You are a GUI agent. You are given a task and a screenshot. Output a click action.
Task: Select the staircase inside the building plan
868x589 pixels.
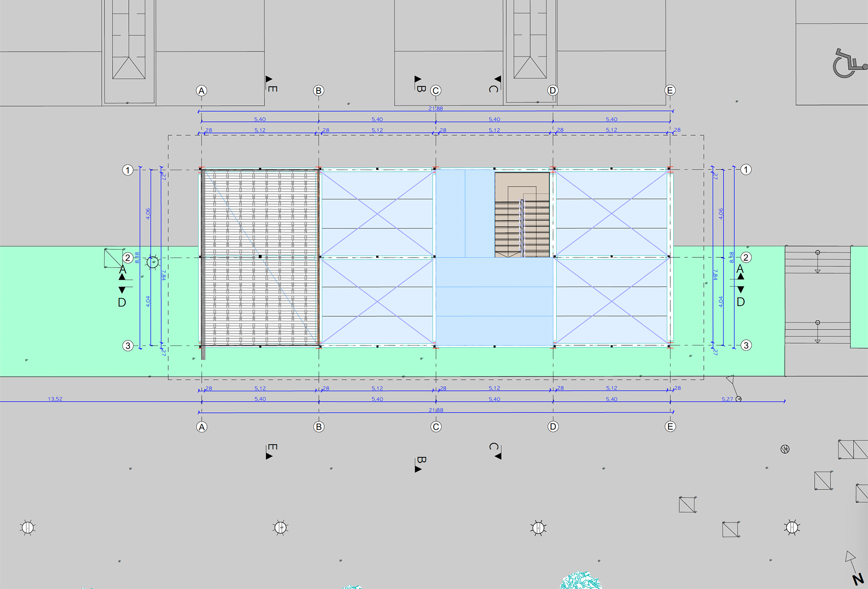point(522,215)
